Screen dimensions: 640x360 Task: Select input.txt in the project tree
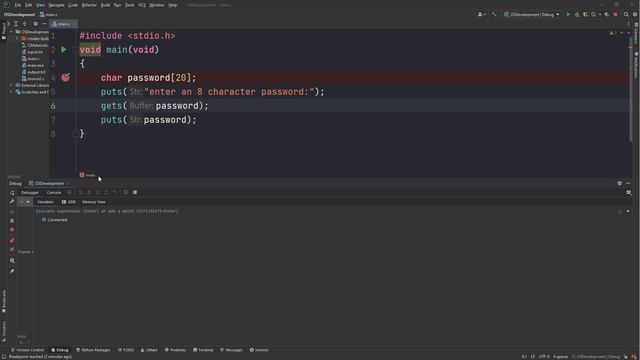(x=32, y=52)
